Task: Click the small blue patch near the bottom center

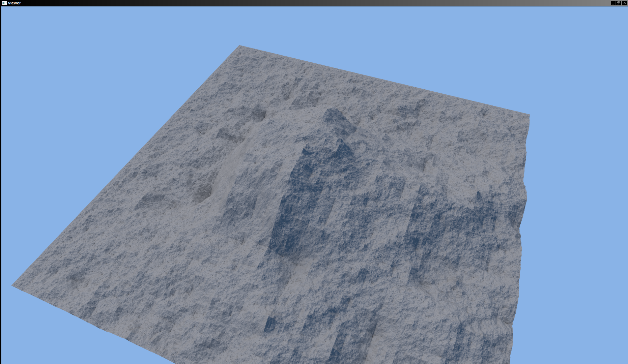Action: [x=270, y=324]
